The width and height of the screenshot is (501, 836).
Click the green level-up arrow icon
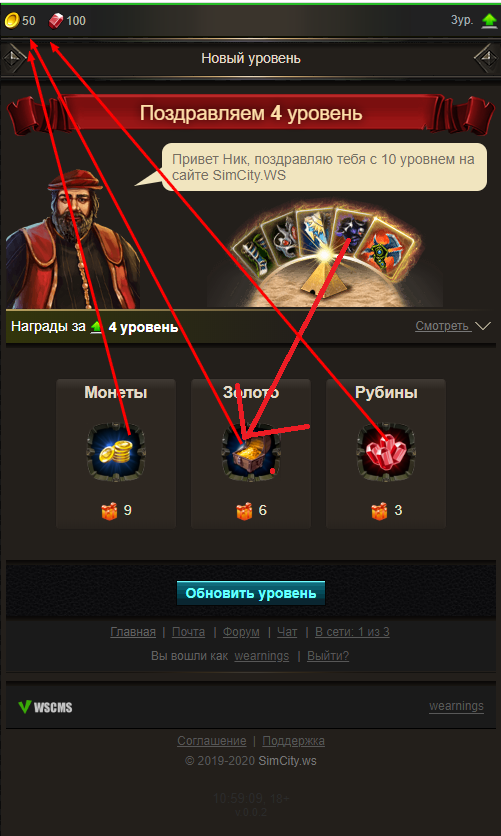point(489,21)
